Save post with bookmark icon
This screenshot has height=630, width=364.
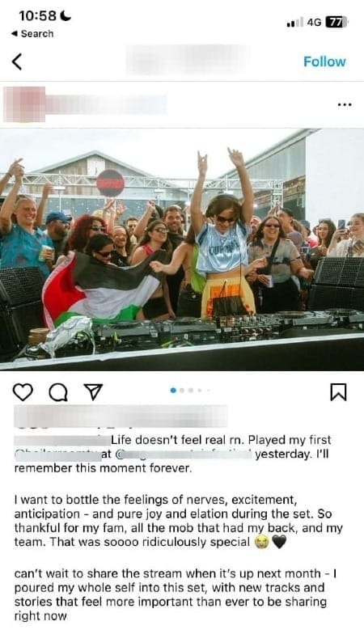pos(338,392)
